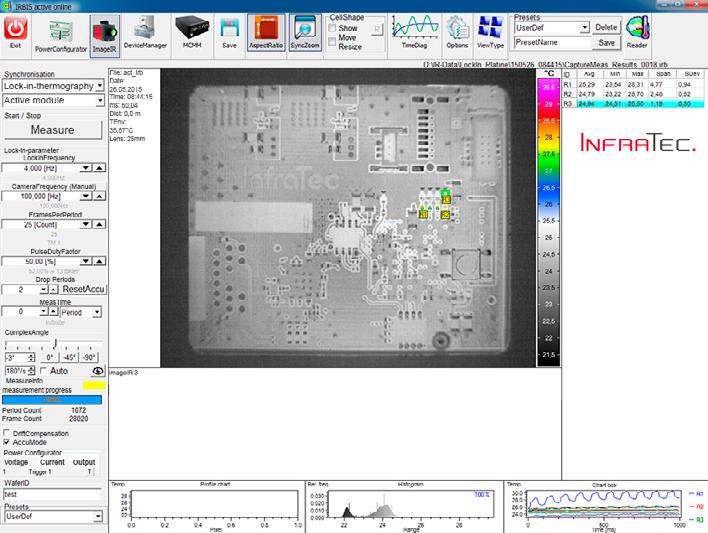
Task: Enable CellShape Move Resize checkbox
Action: (x=332, y=42)
